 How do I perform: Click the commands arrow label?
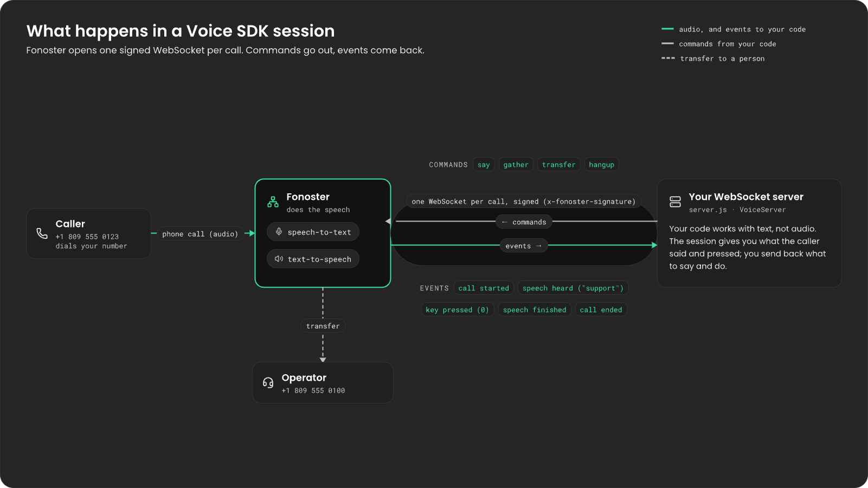(x=524, y=222)
